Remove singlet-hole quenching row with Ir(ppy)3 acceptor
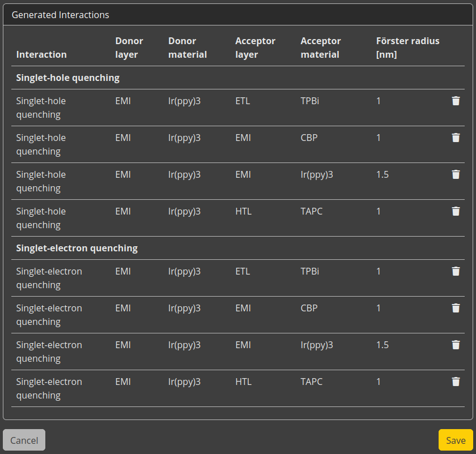The width and height of the screenshot is (476, 454). coord(456,175)
